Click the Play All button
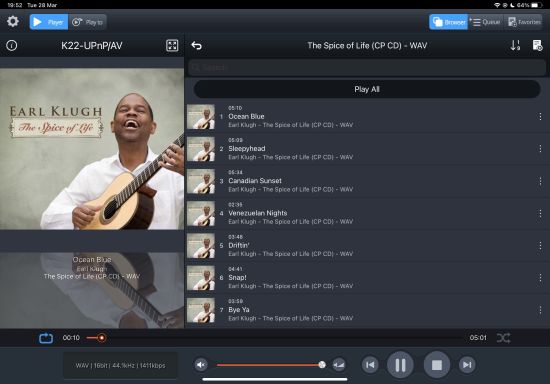Viewport: 550px width, 384px height. [367, 89]
